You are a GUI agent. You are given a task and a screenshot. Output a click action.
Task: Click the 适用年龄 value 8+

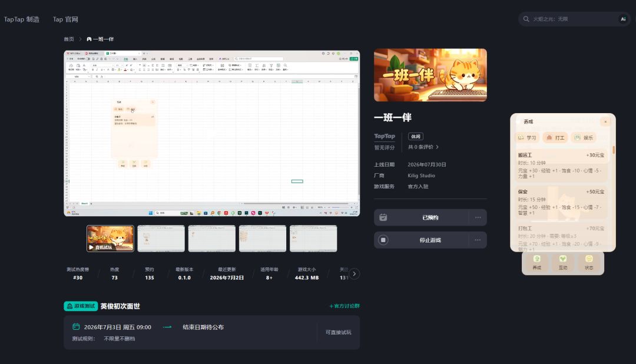pos(269,277)
